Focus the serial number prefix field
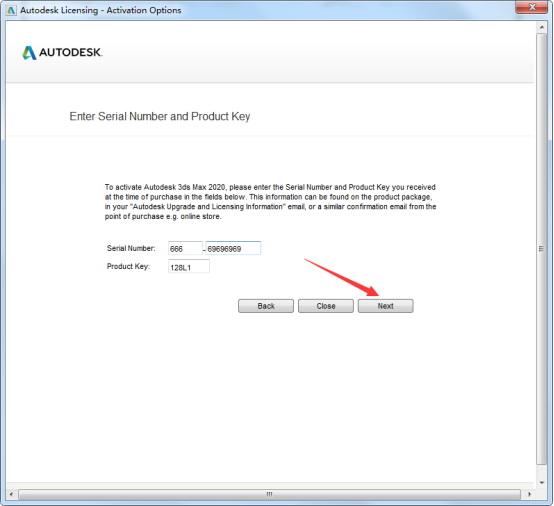 185,248
